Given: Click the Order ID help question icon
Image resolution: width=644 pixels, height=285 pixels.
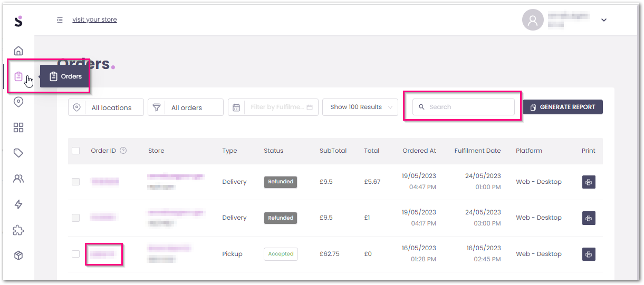Looking at the screenshot, I should [x=123, y=151].
